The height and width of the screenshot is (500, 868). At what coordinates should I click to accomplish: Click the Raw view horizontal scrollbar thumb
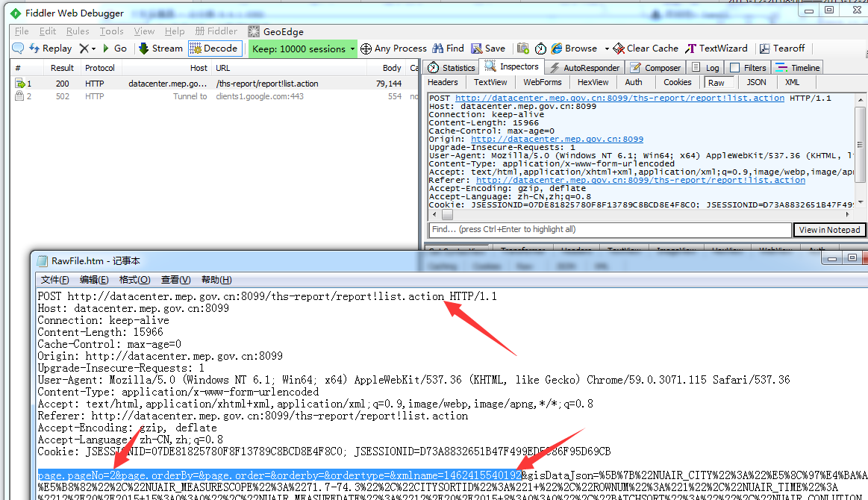coord(447,214)
